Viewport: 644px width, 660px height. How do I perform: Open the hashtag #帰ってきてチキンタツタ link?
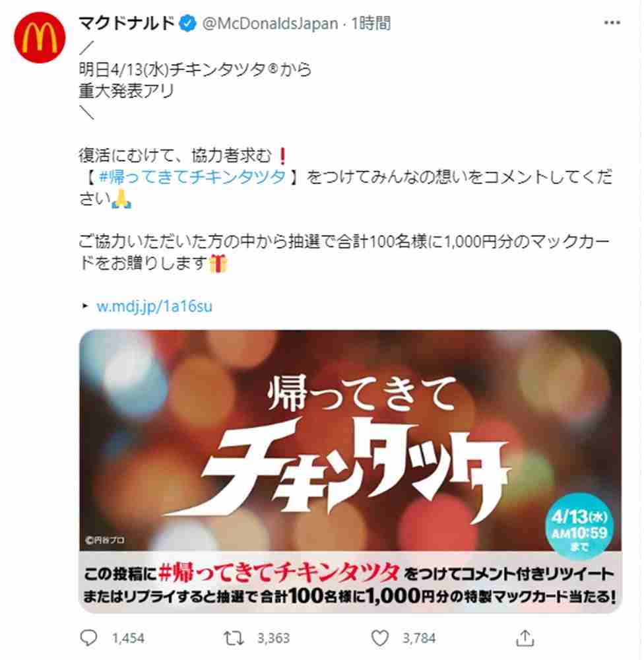192,177
